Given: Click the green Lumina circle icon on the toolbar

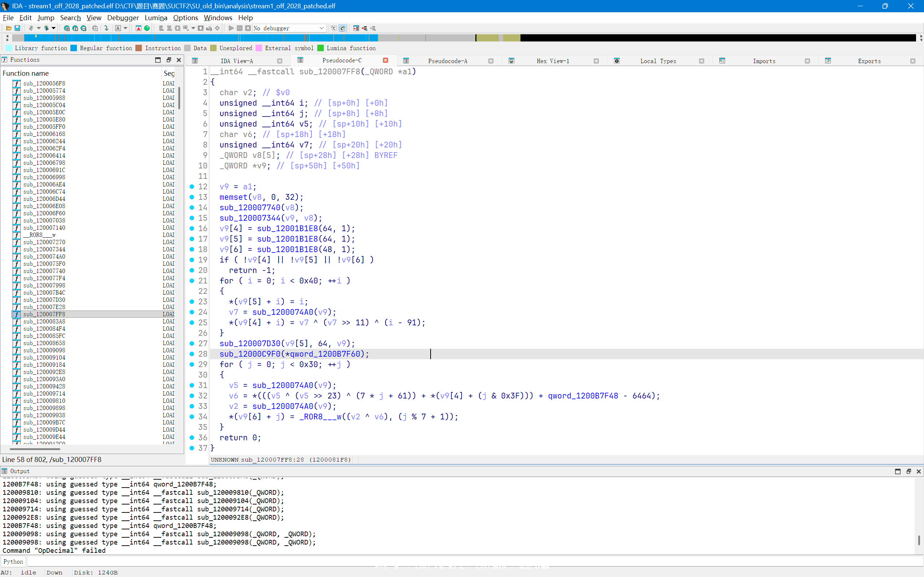Looking at the screenshot, I should coord(147,28).
